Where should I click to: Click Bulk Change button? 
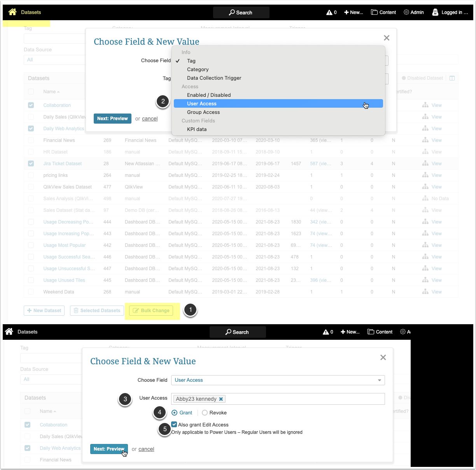click(x=151, y=311)
